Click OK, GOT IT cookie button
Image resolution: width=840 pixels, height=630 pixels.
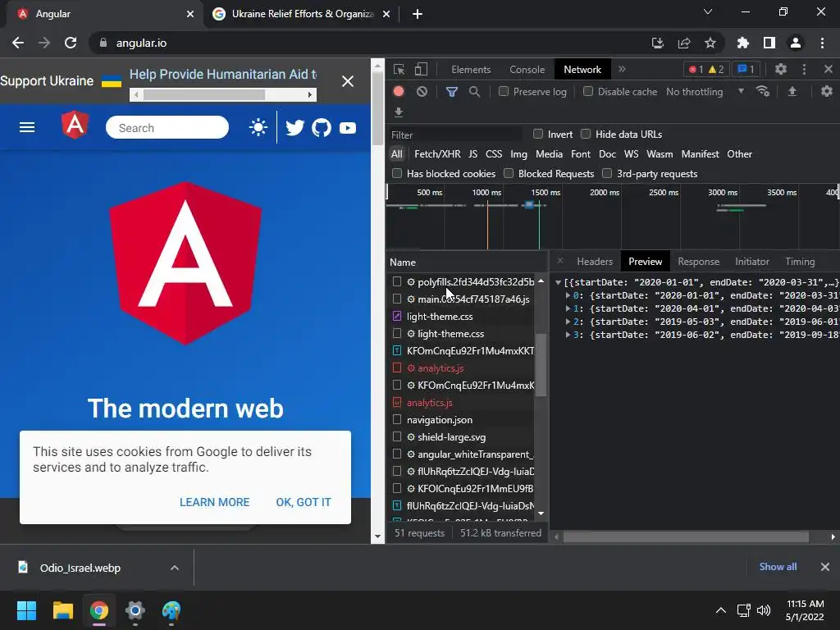[304, 502]
